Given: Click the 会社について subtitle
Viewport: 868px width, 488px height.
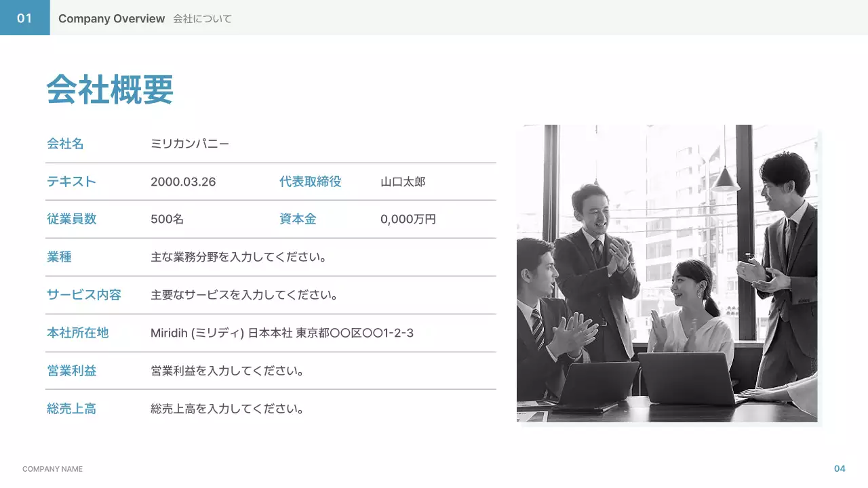Looking at the screenshot, I should (201, 18).
